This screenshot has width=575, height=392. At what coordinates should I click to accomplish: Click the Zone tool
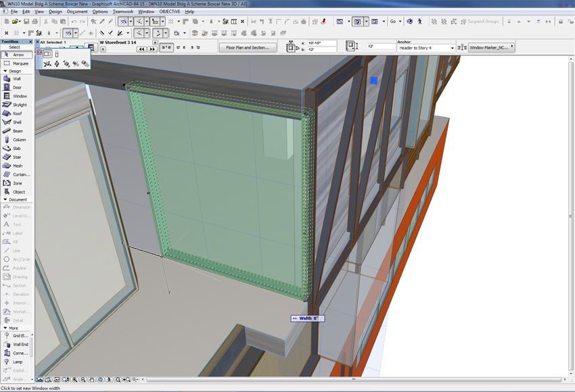point(17,183)
